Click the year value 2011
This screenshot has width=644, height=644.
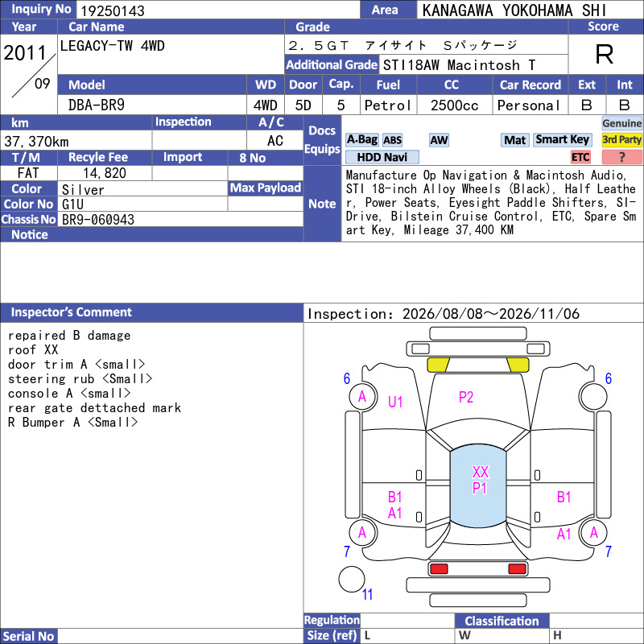(25, 53)
